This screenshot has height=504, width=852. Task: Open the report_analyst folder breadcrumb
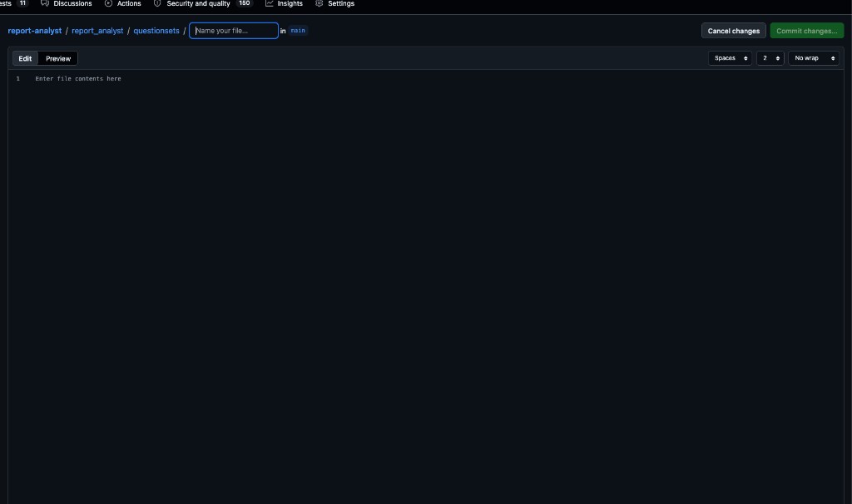point(97,31)
